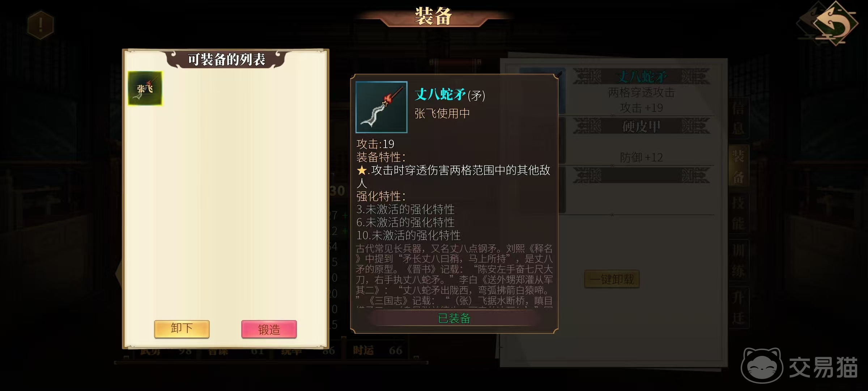Select the empty third equipment slot
This screenshot has width=868, height=391.
[x=641, y=191]
